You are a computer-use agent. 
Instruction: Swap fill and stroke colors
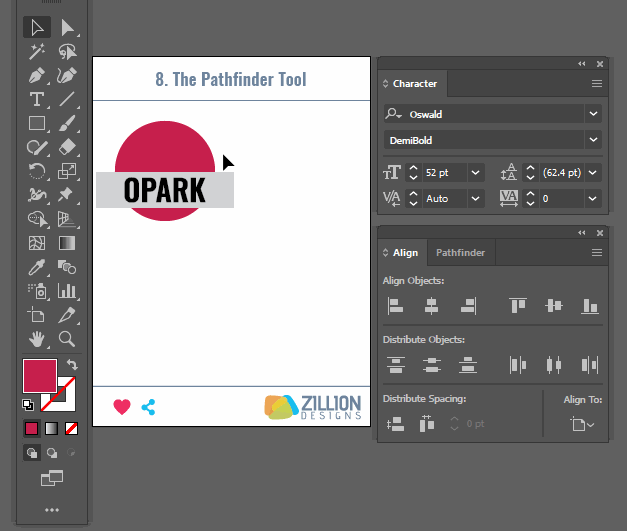click(x=72, y=364)
